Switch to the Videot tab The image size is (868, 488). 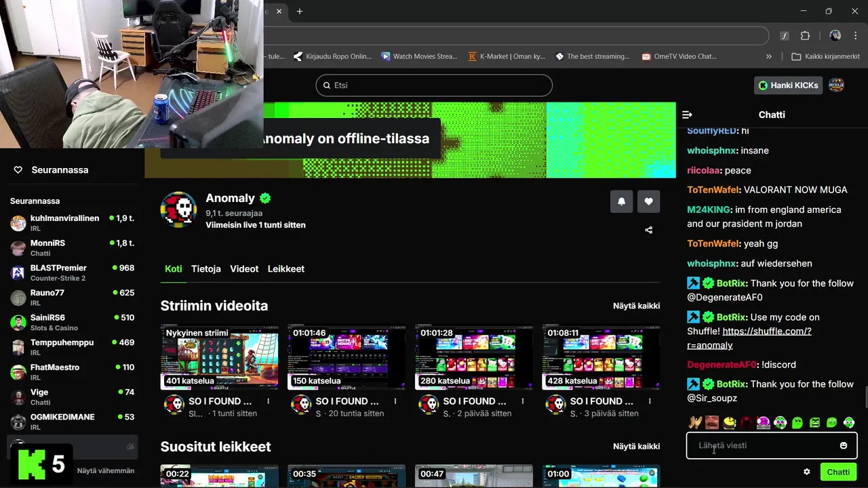point(244,269)
